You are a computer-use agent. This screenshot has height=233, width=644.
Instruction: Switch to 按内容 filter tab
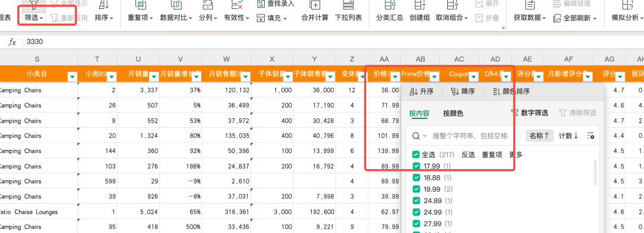point(419,113)
